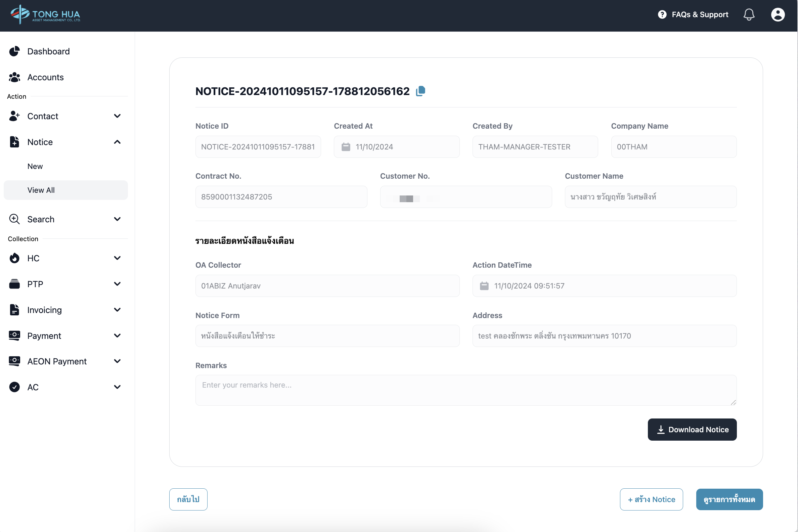Select View All under Notice
The width and height of the screenshot is (798, 532).
pyautogui.click(x=41, y=190)
